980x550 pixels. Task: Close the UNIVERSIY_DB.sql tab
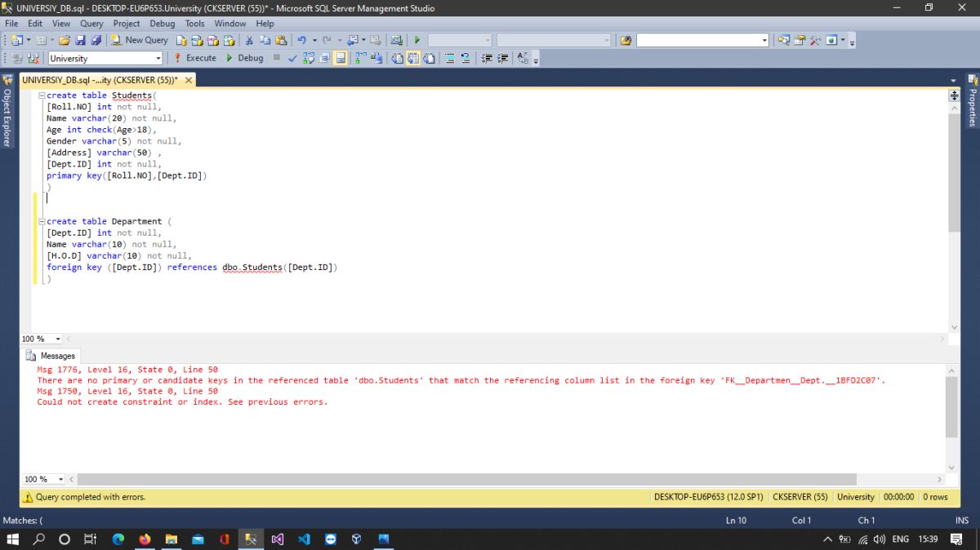pyautogui.click(x=189, y=80)
